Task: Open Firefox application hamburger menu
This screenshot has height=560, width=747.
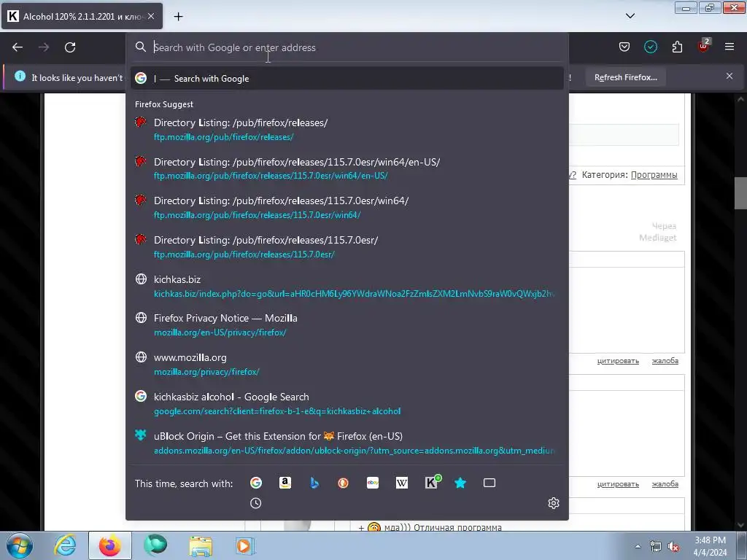Action: click(729, 47)
